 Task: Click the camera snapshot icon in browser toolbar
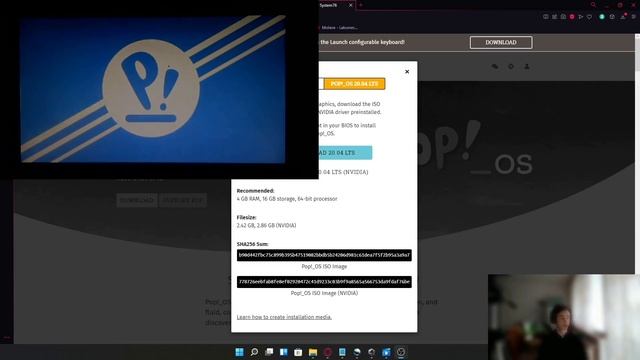point(563,17)
